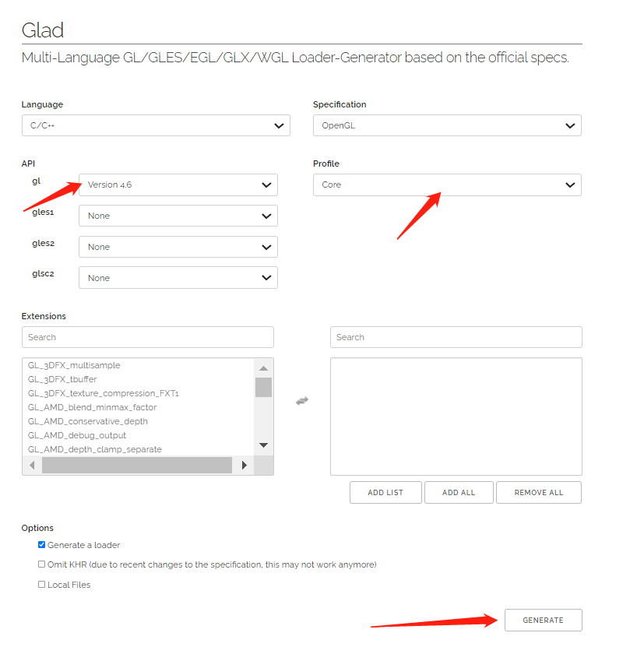Click the vertical scrollbar thumb in extensions list
Image resolution: width=644 pixels, height=654 pixels.
pos(263,387)
